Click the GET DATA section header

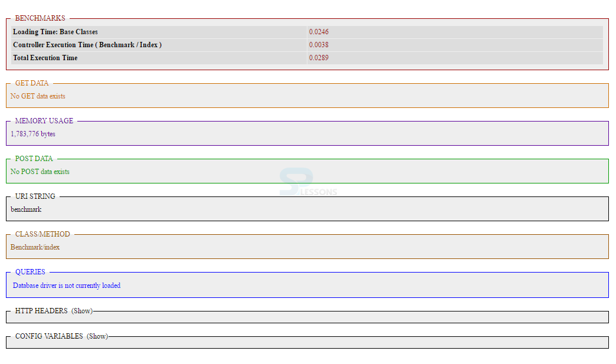tap(31, 83)
